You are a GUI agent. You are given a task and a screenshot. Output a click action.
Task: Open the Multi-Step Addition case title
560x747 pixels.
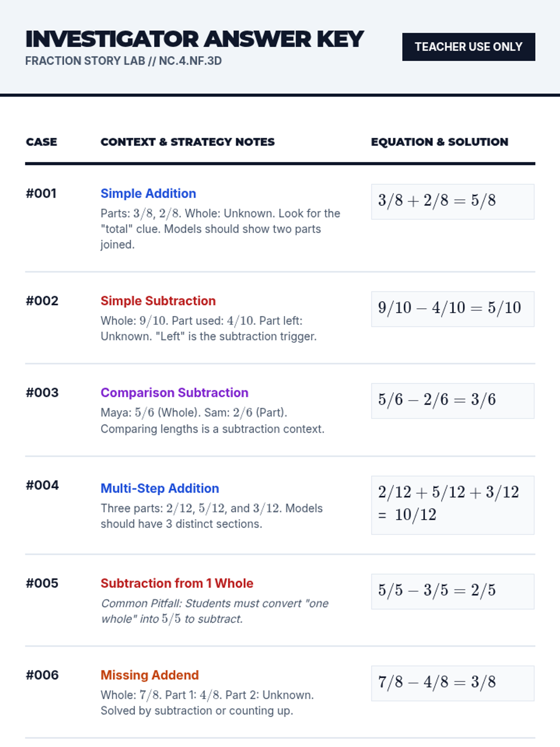(x=160, y=488)
